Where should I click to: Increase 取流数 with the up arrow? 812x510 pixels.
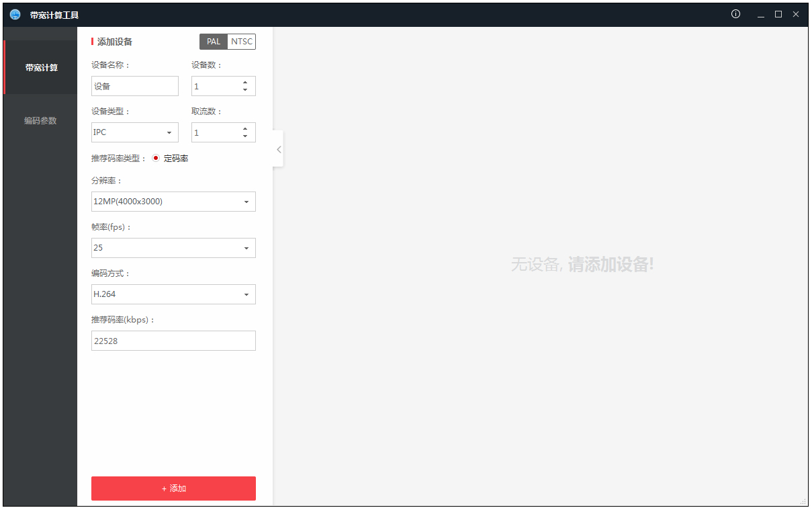click(245, 128)
